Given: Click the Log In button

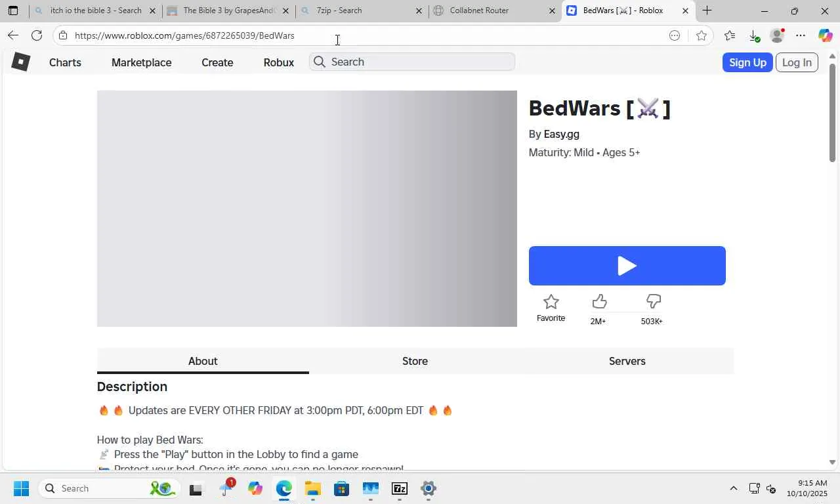Looking at the screenshot, I should coord(797,62).
